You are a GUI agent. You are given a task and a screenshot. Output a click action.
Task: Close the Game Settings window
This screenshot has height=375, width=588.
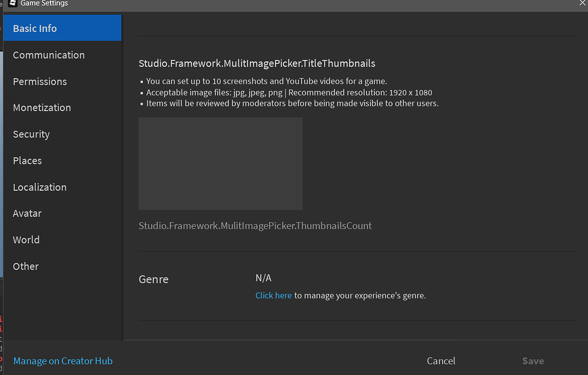click(581, 4)
